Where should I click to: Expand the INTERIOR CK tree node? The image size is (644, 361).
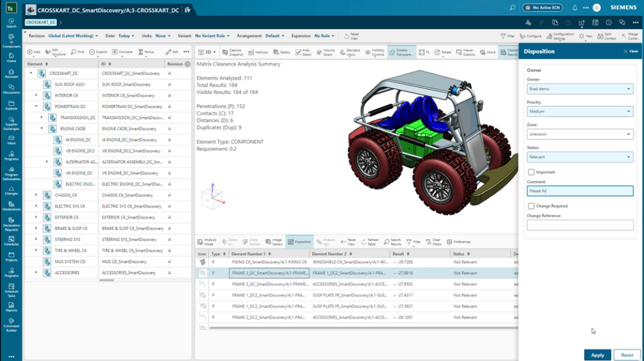[x=36, y=95]
